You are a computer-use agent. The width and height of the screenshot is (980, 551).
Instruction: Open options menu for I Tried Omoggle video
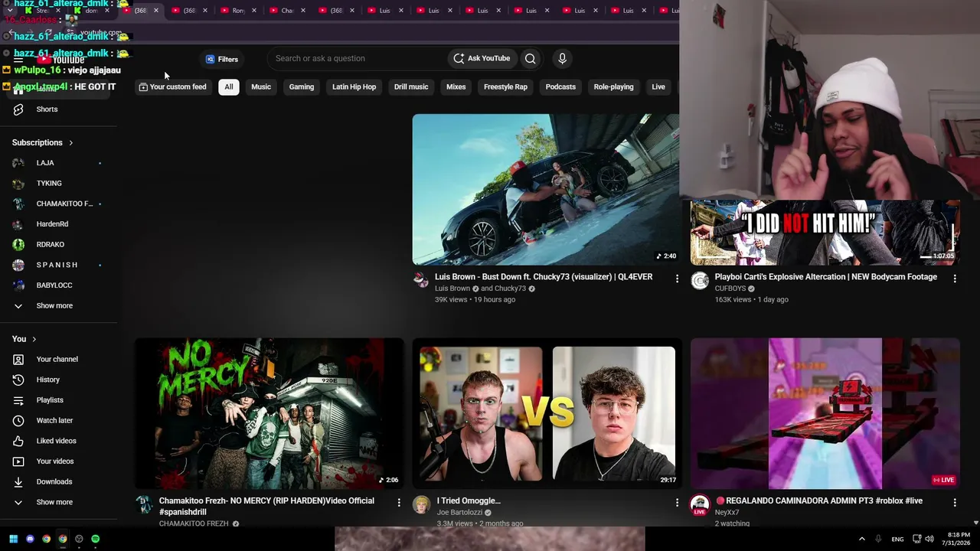pyautogui.click(x=677, y=502)
